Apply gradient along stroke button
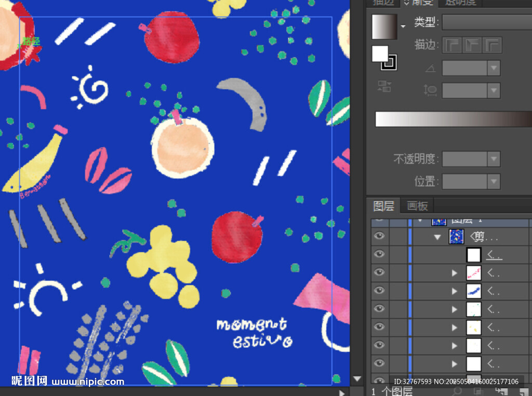This screenshot has width=532, height=396. [x=472, y=45]
